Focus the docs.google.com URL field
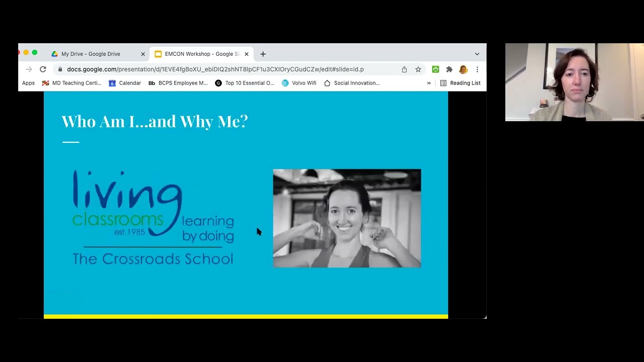644x362 pixels. tap(215, 69)
